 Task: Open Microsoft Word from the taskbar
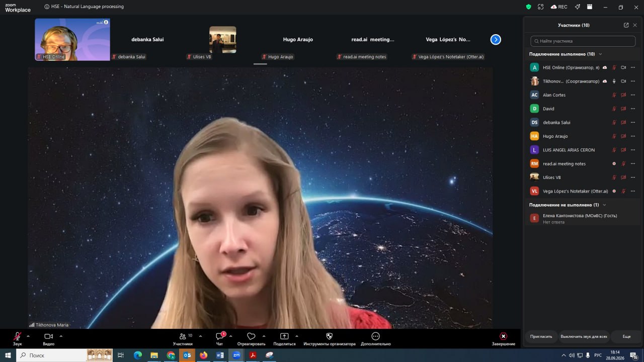coord(220,355)
